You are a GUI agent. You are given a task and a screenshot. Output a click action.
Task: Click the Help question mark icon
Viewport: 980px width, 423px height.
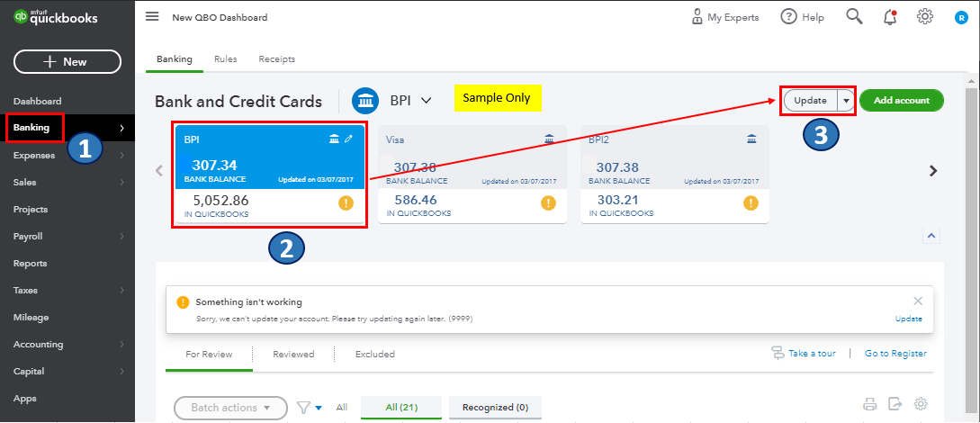coord(788,17)
